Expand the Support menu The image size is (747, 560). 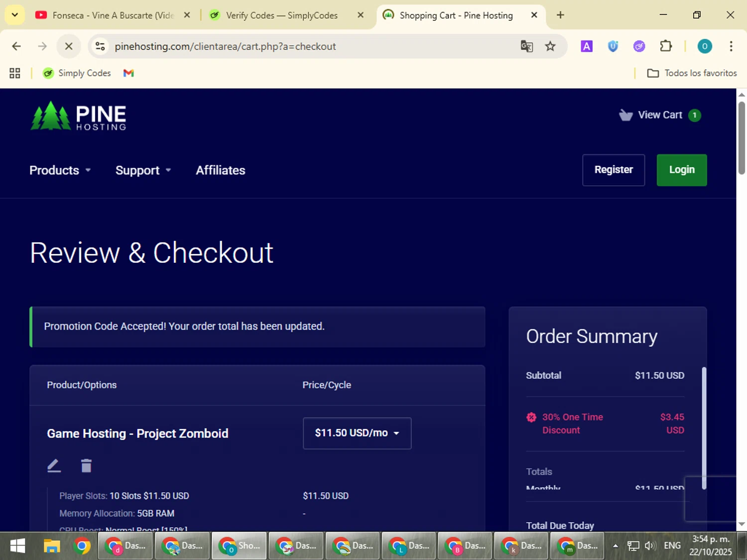tap(143, 170)
